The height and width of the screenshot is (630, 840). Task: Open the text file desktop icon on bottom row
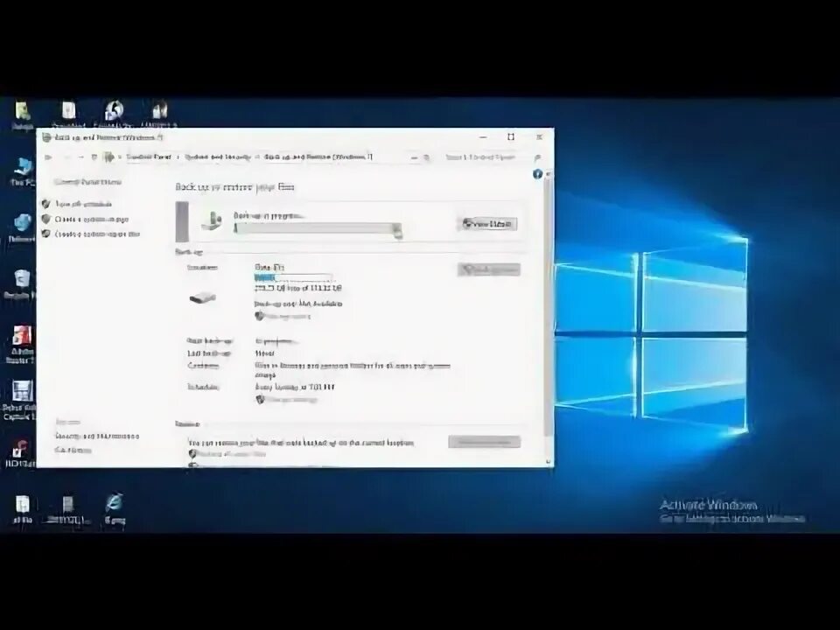(x=22, y=509)
